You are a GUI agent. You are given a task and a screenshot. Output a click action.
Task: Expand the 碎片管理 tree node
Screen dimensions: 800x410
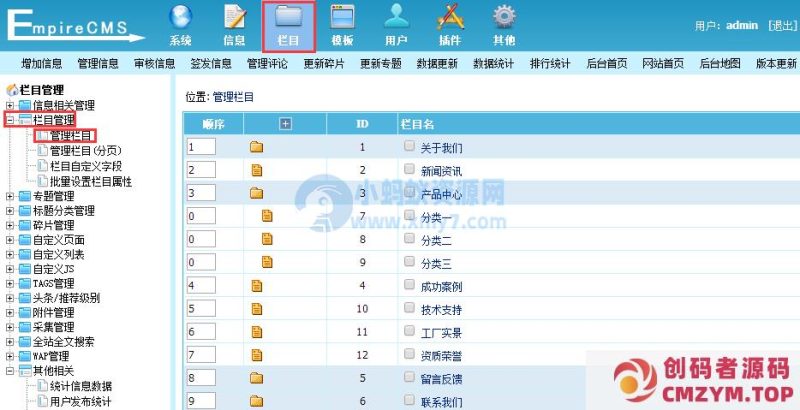[10, 225]
